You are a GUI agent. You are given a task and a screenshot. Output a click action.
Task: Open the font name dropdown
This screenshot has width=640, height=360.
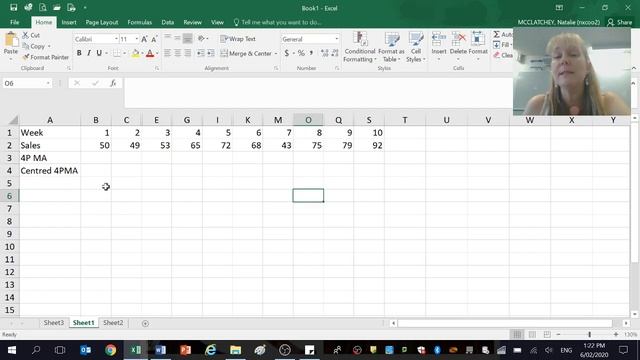coord(116,39)
